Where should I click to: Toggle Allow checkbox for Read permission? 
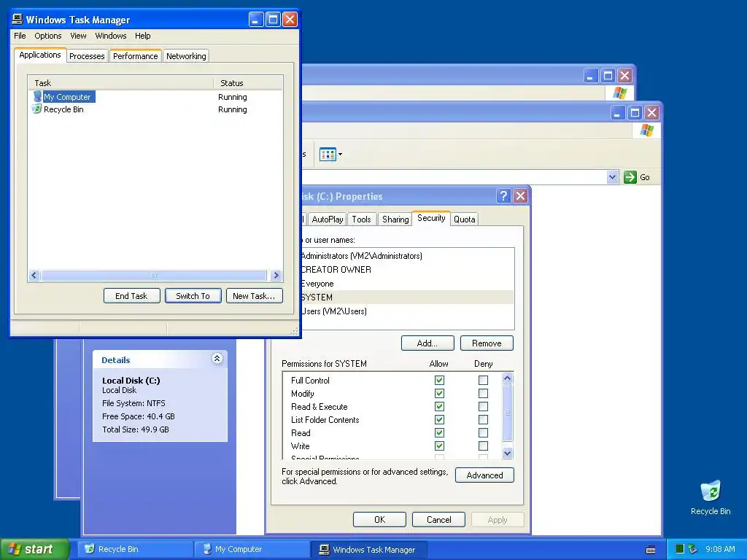point(439,433)
